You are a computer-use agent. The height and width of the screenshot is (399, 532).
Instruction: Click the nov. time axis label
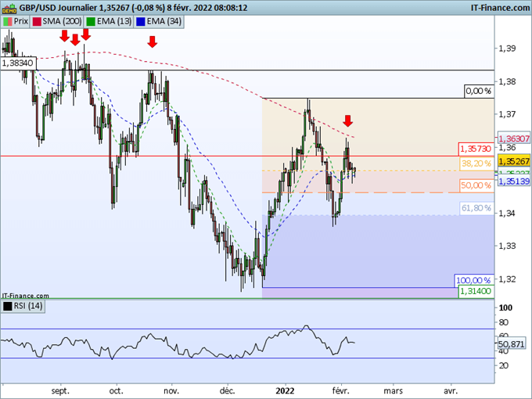[171, 391]
